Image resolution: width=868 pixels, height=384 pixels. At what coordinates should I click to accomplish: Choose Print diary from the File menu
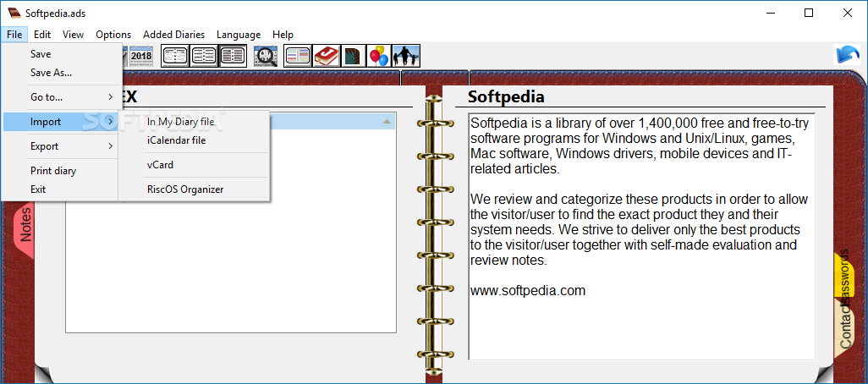point(62,171)
